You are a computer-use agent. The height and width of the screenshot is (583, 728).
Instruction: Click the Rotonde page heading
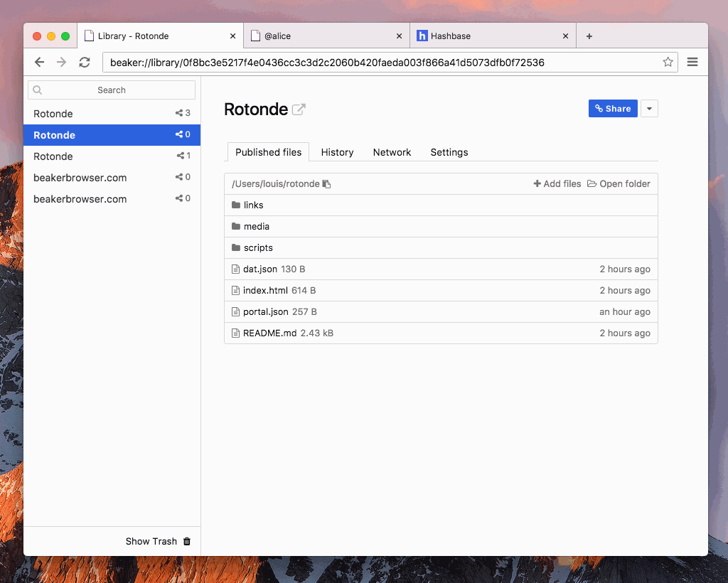tap(256, 109)
